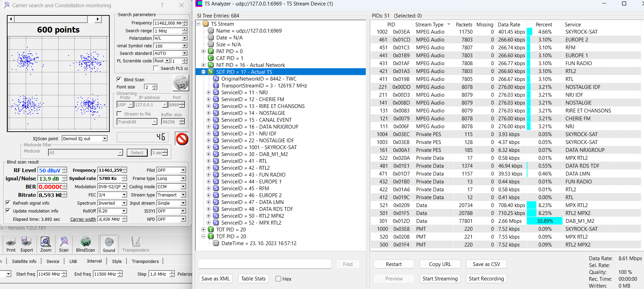Click the green T icon for TOT PID
The width and height of the screenshot is (644, 289).
point(211,230)
